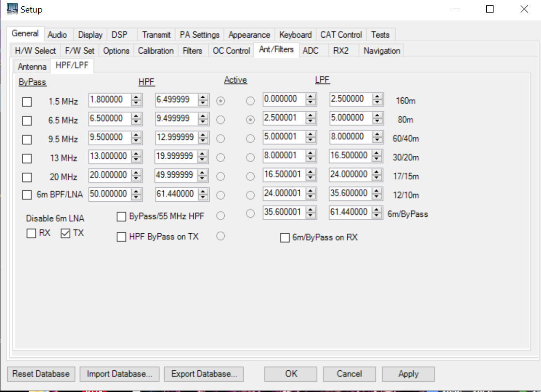This screenshot has height=392, width=541.
Task: Open the Antenna sub-tab
Action: pyautogui.click(x=32, y=67)
